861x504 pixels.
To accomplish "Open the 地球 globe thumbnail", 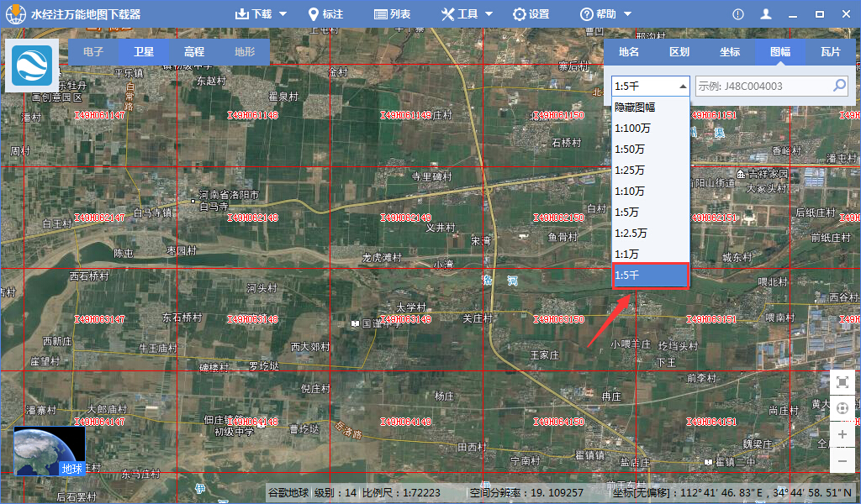I will tap(50, 451).
